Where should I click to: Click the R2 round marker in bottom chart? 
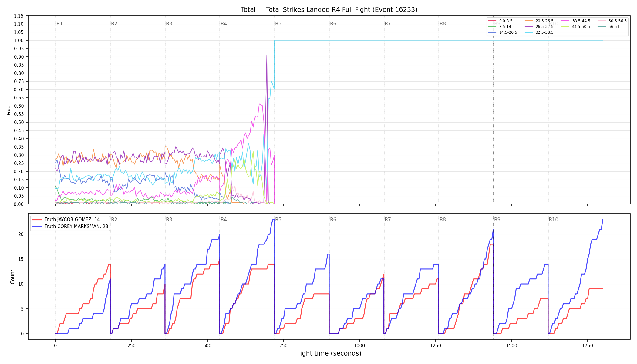point(114,220)
